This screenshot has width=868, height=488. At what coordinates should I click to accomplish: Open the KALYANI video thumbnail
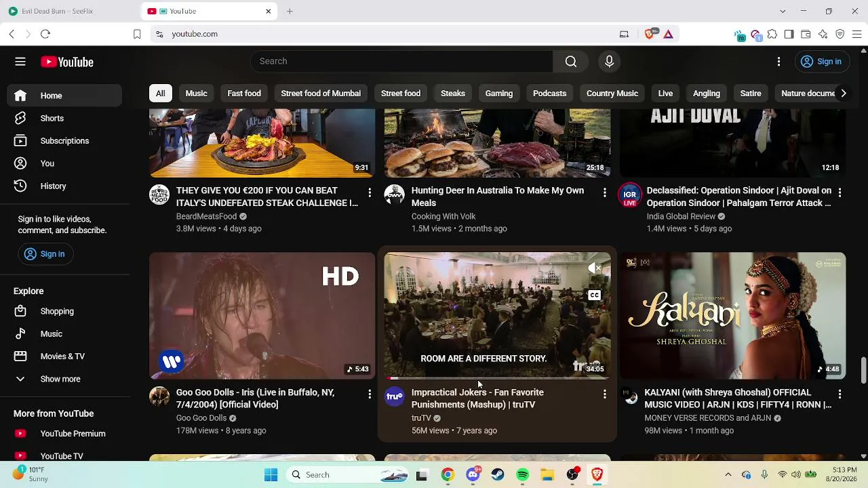[x=732, y=316]
